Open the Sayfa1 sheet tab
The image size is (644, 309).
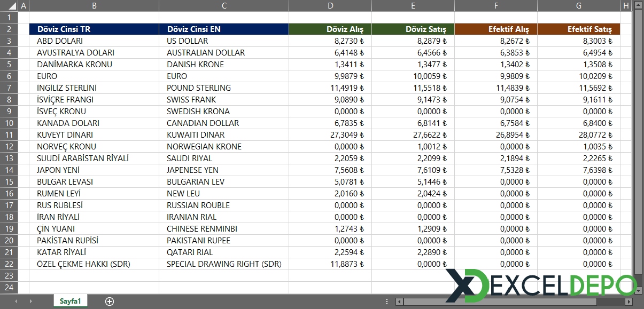(x=70, y=302)
